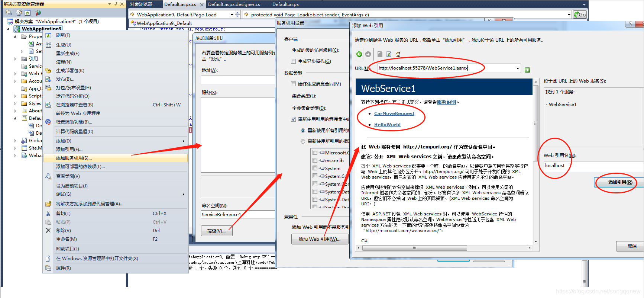Click the browser view icon beside 在浏览器中查看(B)
644x298 pixels.
point(48,105)
